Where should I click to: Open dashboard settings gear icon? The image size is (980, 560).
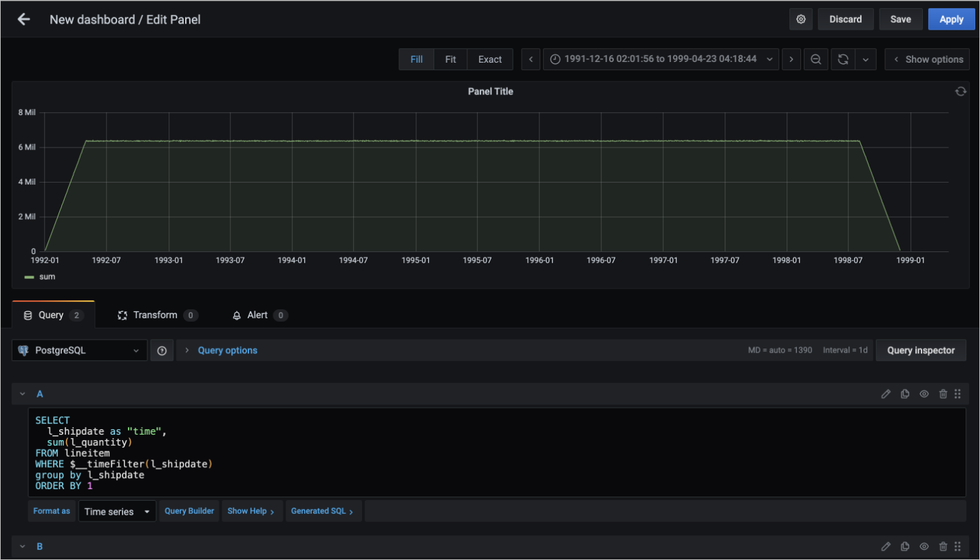click(801, 19)
